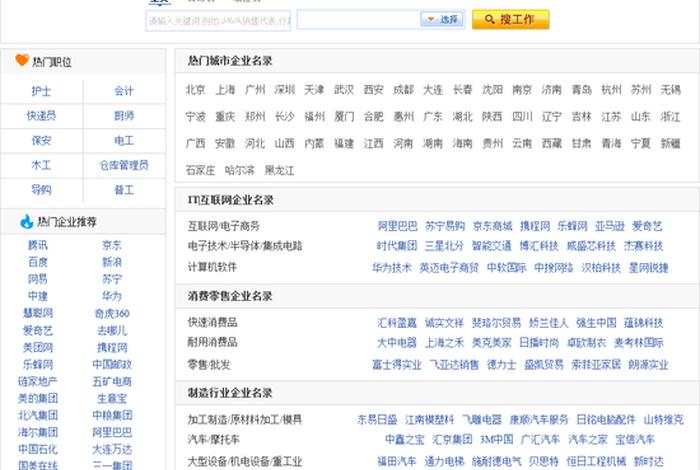Select 新浪 in hot companies
The width and height of the screenshot is (700, 470).
coord(112,262)
